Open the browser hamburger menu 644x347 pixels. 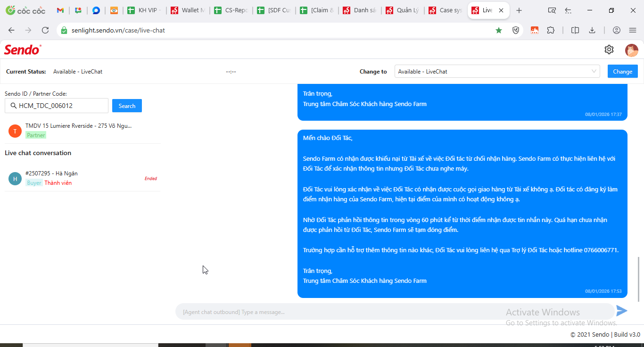(x=633, y=30)
